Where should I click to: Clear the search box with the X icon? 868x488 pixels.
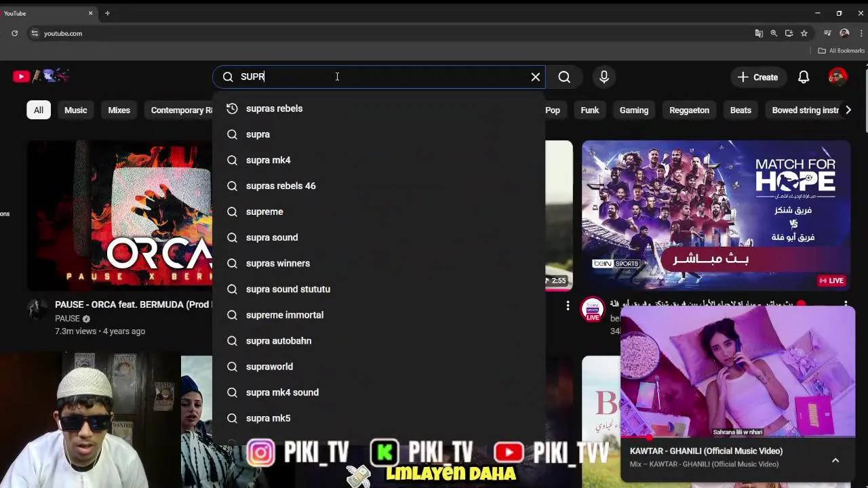pos(536,77)
